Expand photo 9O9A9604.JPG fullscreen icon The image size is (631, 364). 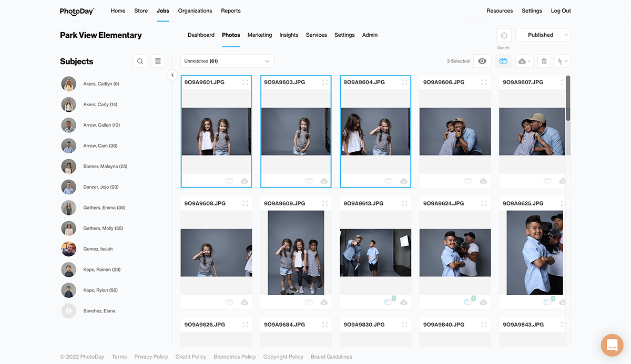(x=404, y=82)
